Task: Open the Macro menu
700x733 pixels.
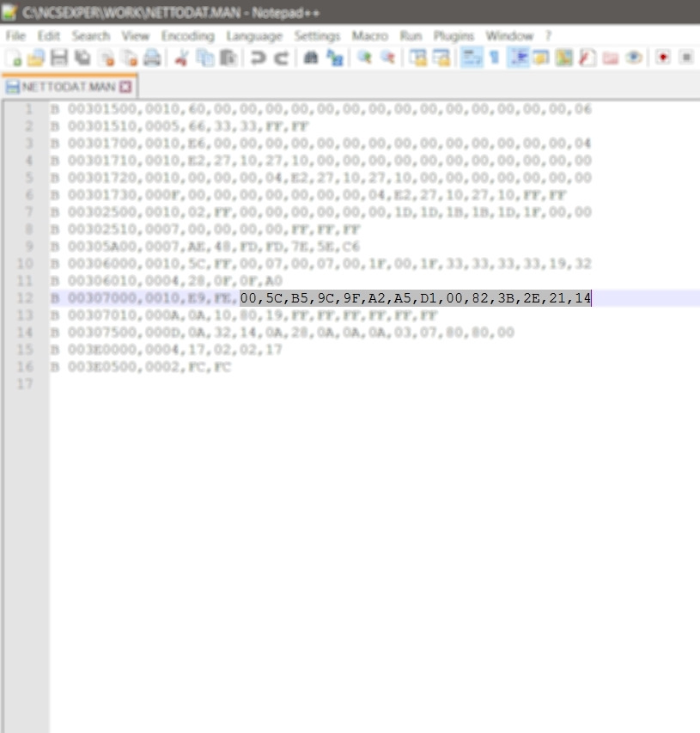Action: [370, 36]
